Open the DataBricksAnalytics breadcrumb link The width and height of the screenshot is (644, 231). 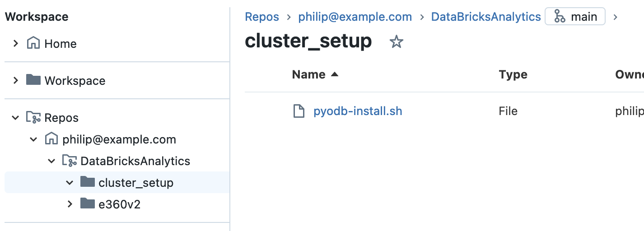pos(485,17)
